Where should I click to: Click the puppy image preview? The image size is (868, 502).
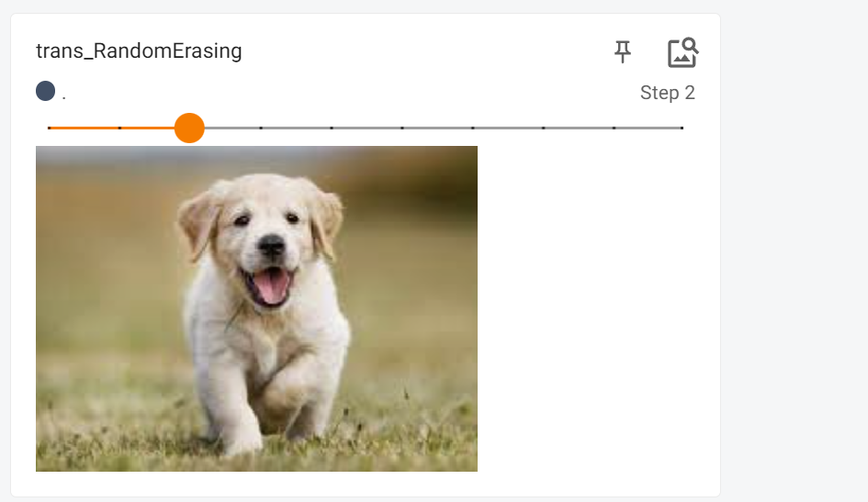click(x=256, y=308)
